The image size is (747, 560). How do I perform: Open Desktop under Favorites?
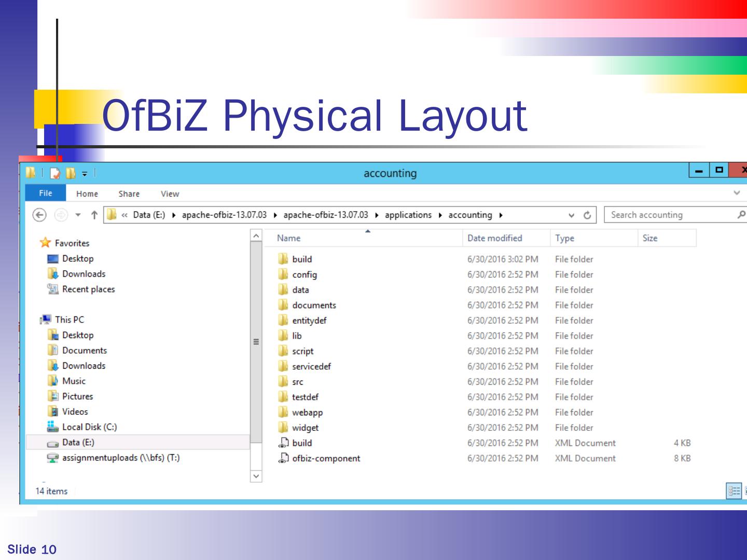78,258
